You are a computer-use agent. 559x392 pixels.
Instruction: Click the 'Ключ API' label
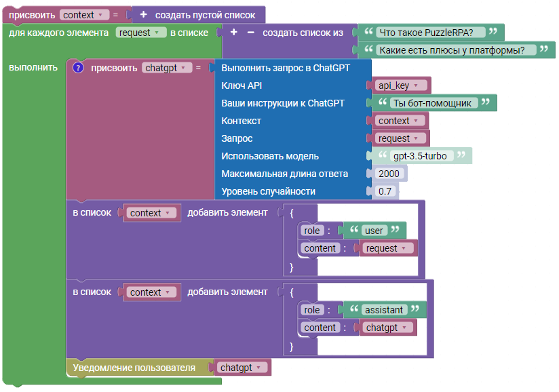point(242,85)
